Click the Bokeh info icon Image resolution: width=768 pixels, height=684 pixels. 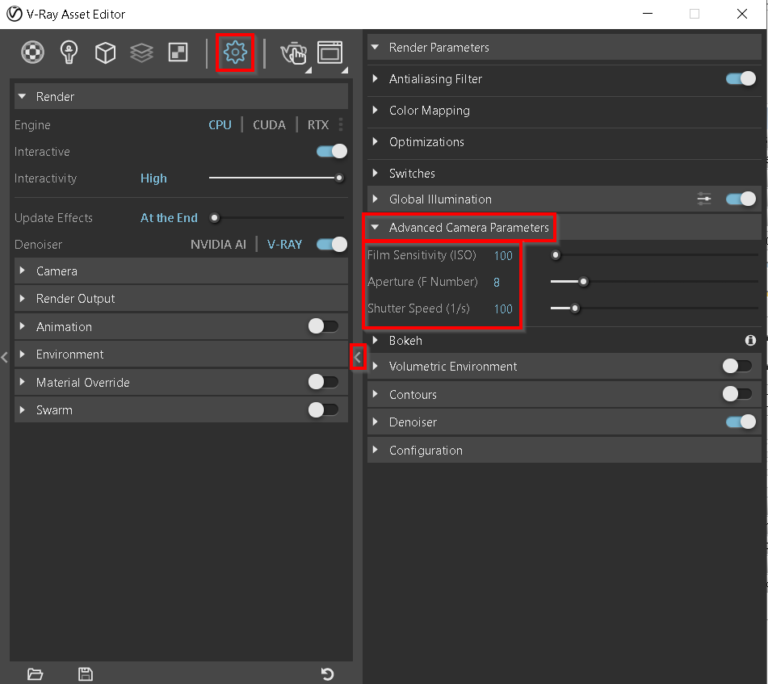tap(750, 341)
